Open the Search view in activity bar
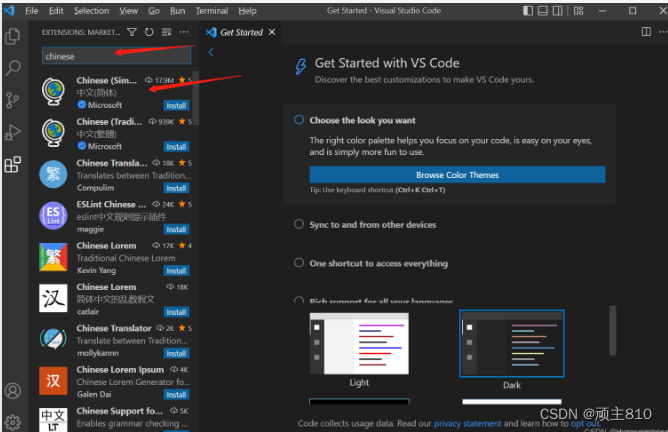Viewport: 668px width, 432px height. 12,68
